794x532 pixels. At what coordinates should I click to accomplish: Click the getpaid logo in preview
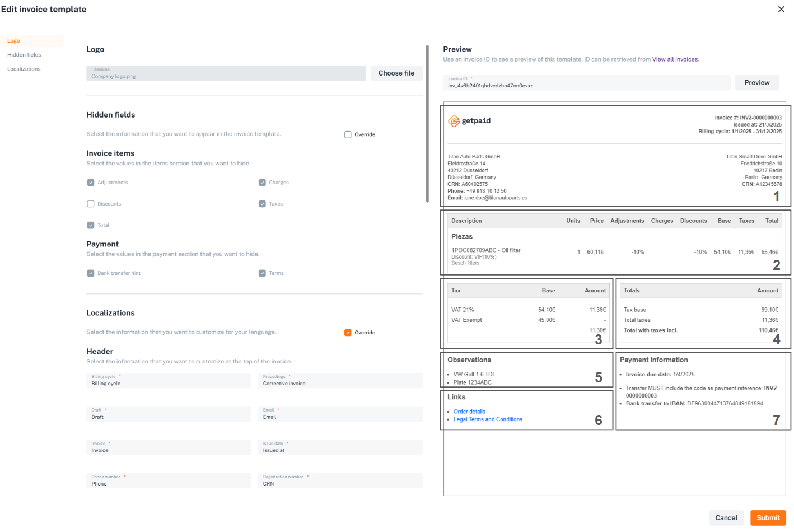click(x=469, y=121)
